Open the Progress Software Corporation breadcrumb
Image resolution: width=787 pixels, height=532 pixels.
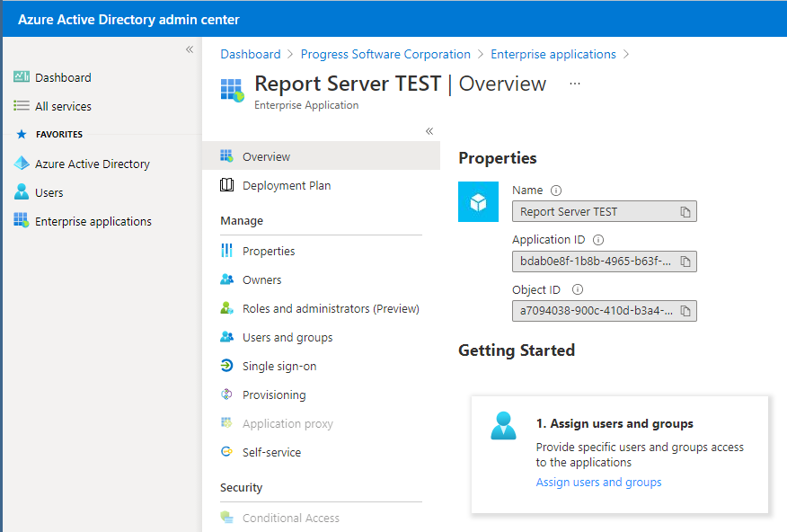click(385, 54)
